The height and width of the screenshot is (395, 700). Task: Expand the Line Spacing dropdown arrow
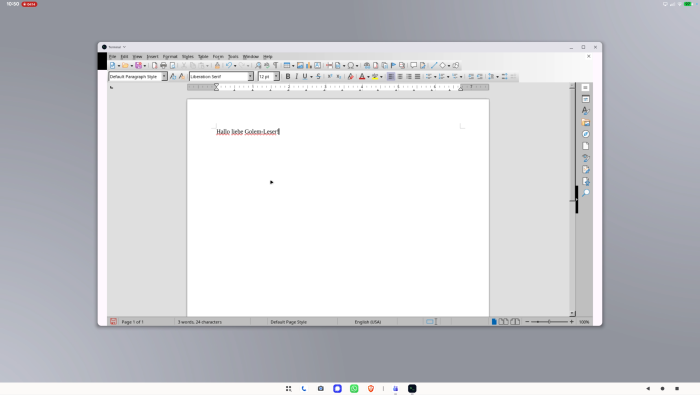(497, 77)
